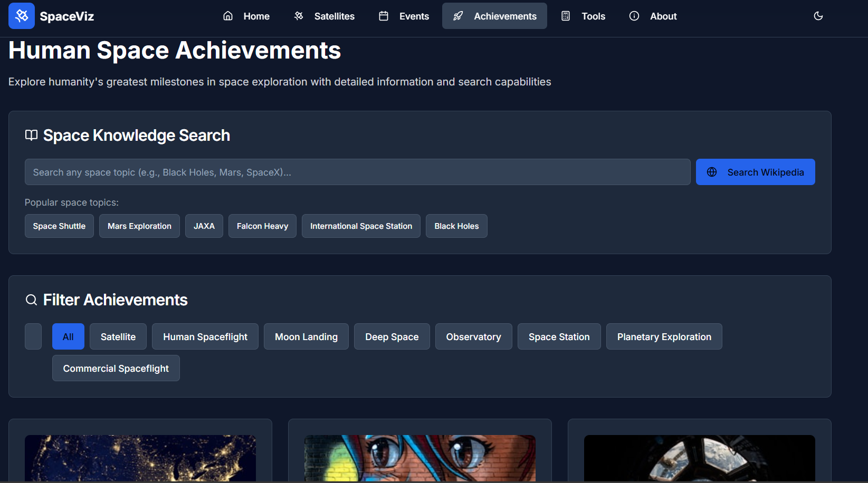The image size is (868, 483).
Task: Click the Space Knowledge Search heading
Action: (x=137, y=136)
